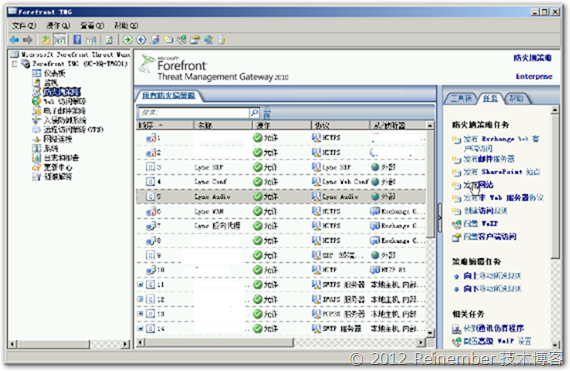Click the 外部 globe icon in Lync Audio row
The width and height of the screenshot is (570, 371).
coord(375,197)
